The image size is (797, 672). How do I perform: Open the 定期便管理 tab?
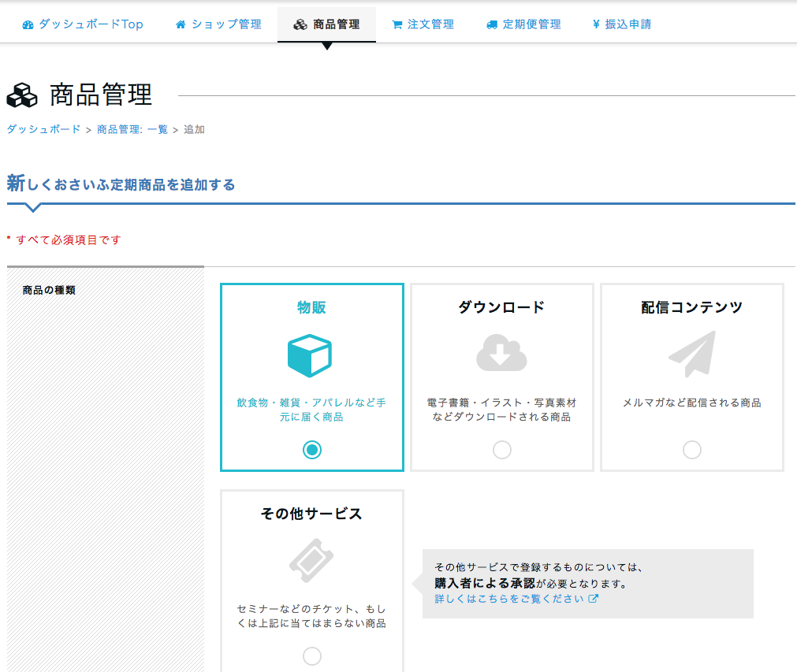click(x=523, y=24)
